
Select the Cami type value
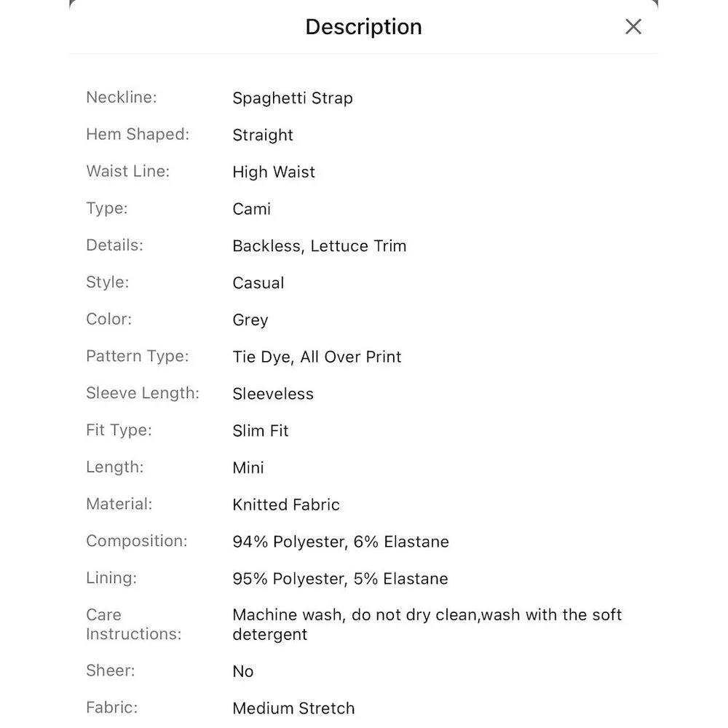251,209
